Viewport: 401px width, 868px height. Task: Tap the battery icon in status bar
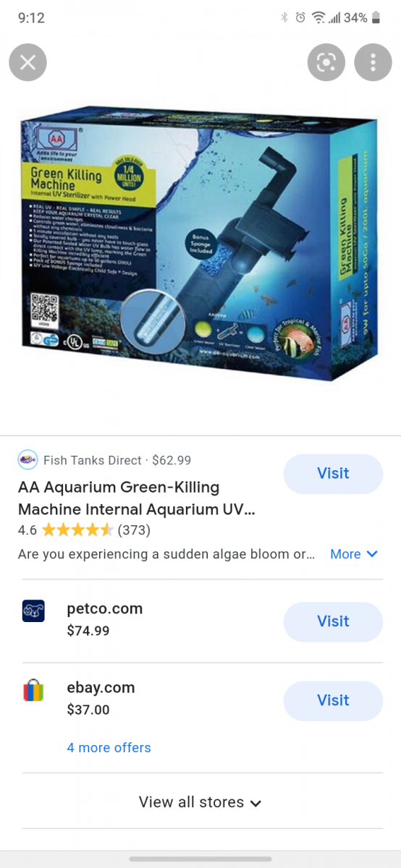point(376,18)
